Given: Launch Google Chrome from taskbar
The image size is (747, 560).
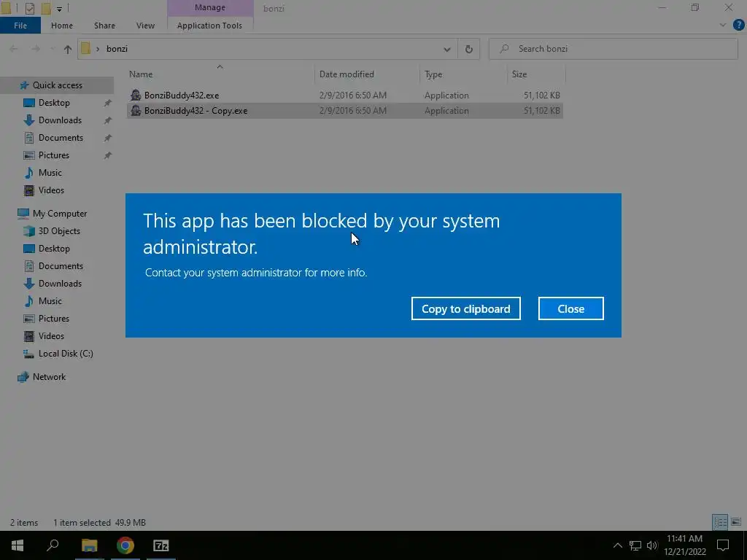Looking at the screenshot, I should (x=125, y=545).
